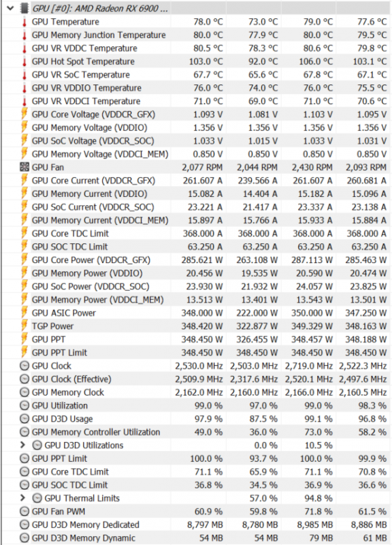The width and height of the screenshot is (392, 545).
Task: Collapse the AMD Radeon RX 6900 GPU group
Action: pos(10,8)
